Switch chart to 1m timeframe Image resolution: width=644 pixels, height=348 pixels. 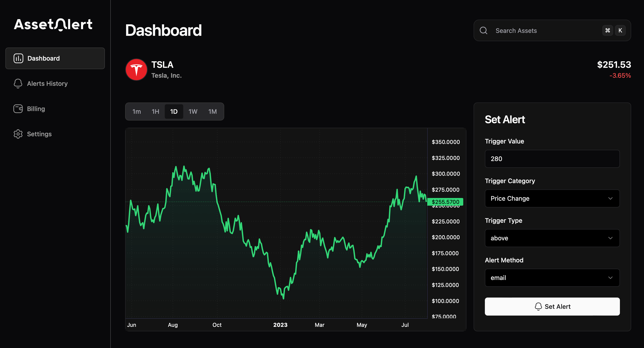pos(136,111)
